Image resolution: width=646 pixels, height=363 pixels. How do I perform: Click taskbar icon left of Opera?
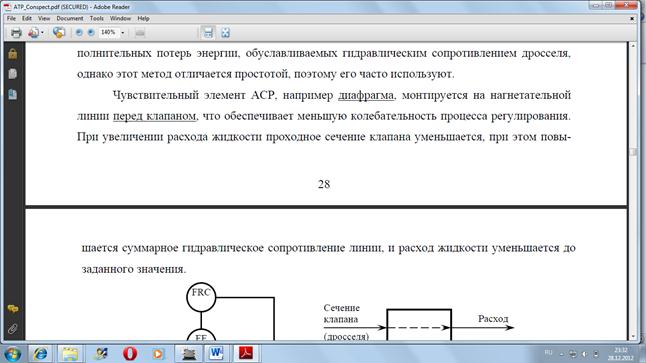[x=101, y=354]
